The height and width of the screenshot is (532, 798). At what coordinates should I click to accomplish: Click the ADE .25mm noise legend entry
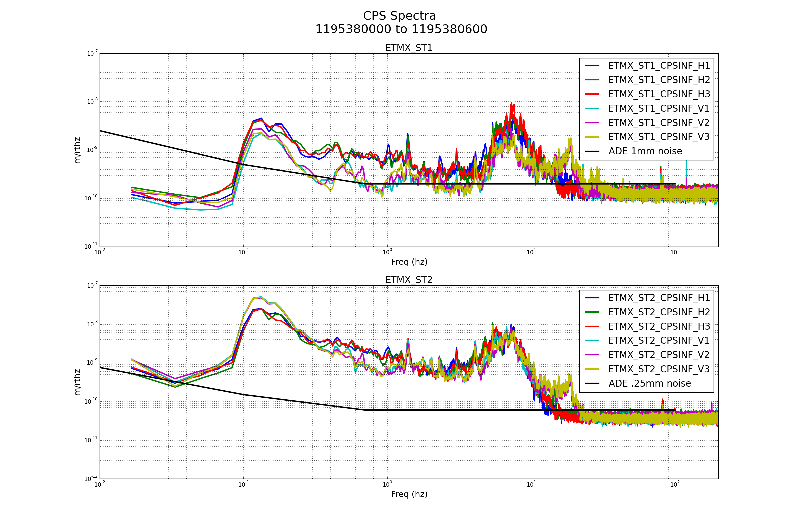pos(649,383)
